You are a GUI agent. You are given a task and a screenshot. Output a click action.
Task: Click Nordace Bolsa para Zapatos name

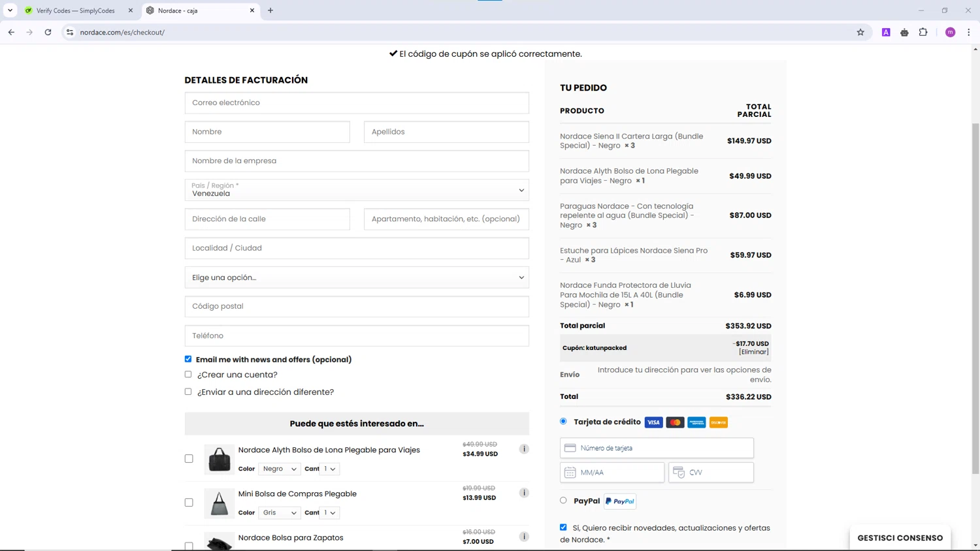point(291,537)
